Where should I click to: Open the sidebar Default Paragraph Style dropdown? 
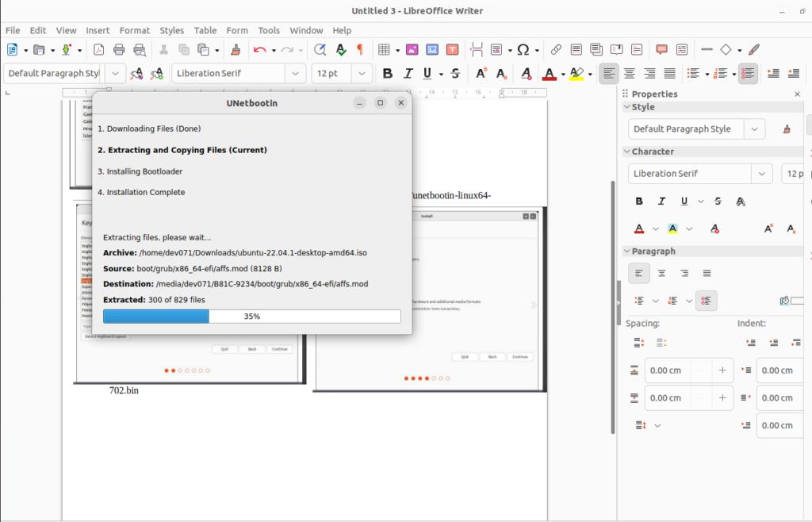click(x=755, y=129)
